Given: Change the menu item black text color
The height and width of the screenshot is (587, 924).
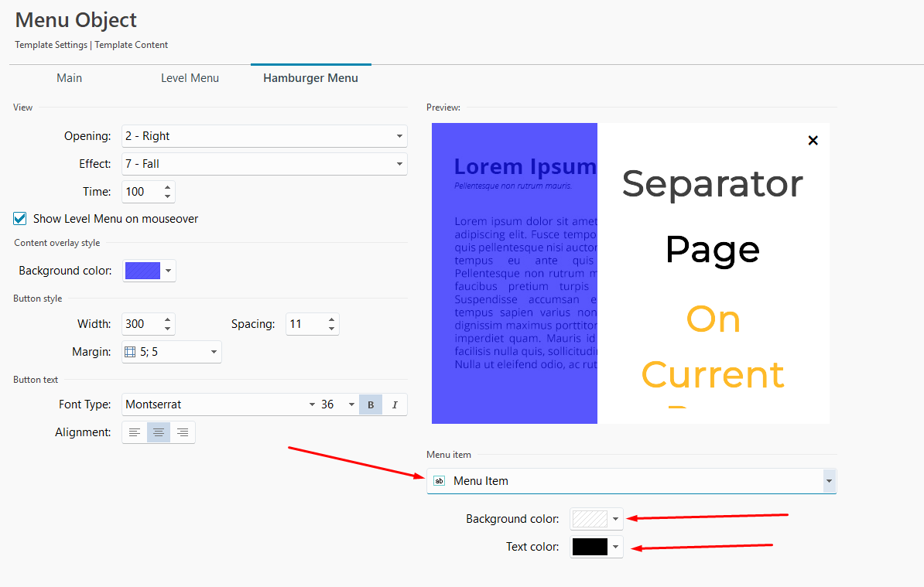Looking at the screenshot, I should pos(590,547).
